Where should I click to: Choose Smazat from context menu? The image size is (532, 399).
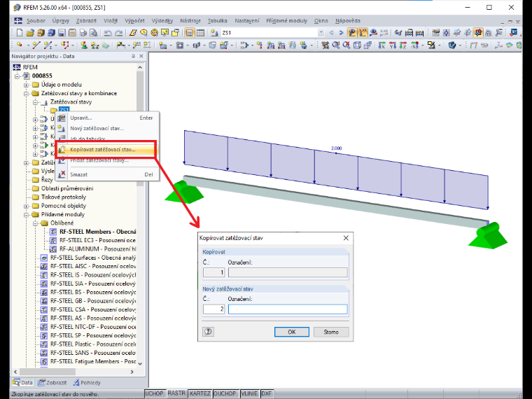click(x=106, y=174)
